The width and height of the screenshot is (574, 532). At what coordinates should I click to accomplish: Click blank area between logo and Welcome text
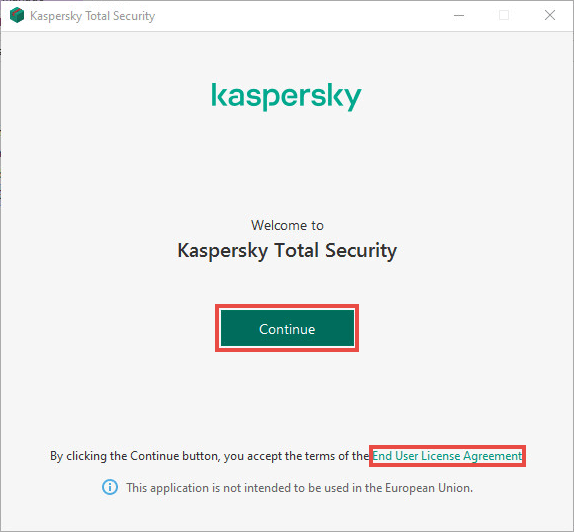287,165
